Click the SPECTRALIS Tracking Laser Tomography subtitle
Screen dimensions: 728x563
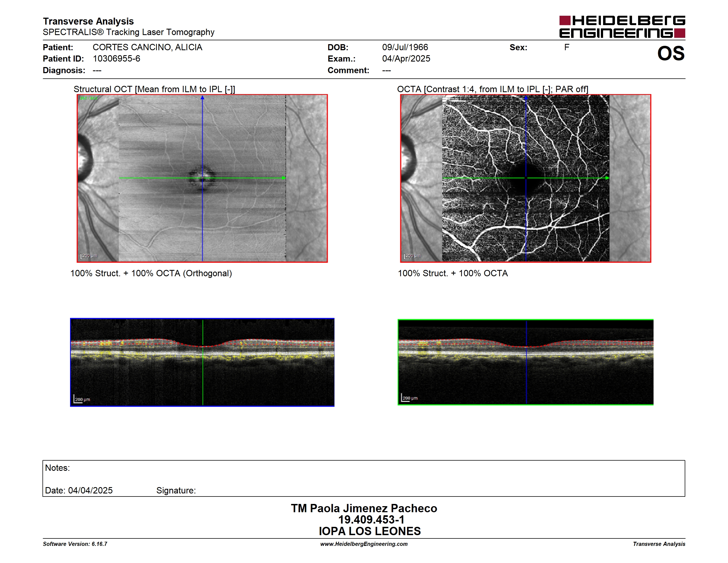pyautogui.click(x=129, y=32)
